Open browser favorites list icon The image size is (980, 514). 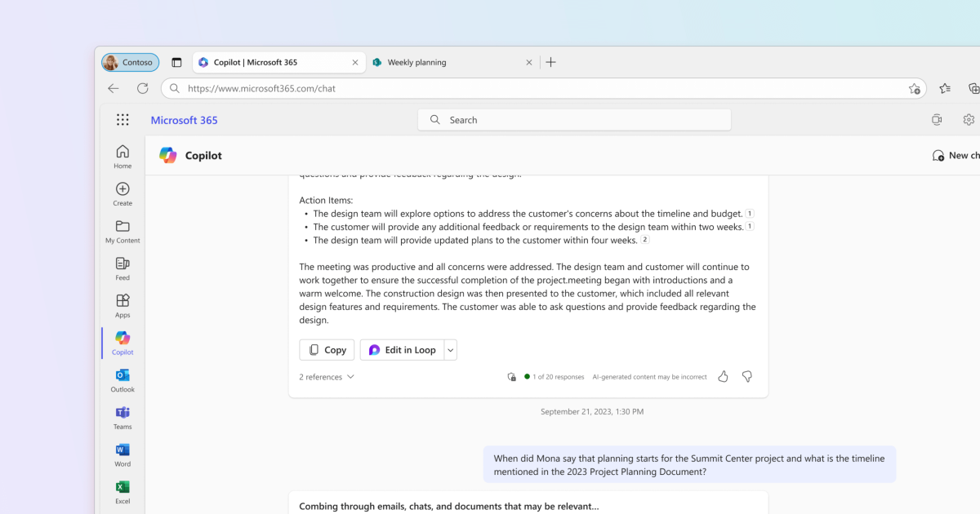pyautogui.click(x=945, y=88)
